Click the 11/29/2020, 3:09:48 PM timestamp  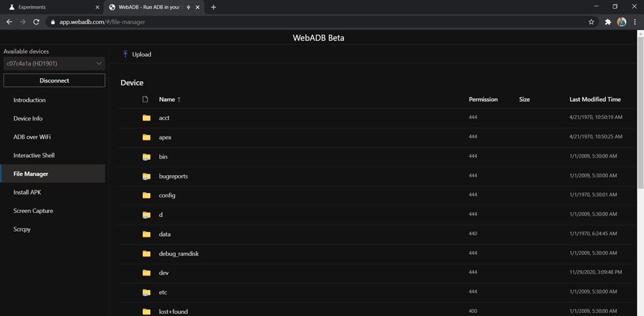pyautogui.click(x=596, y=272)
